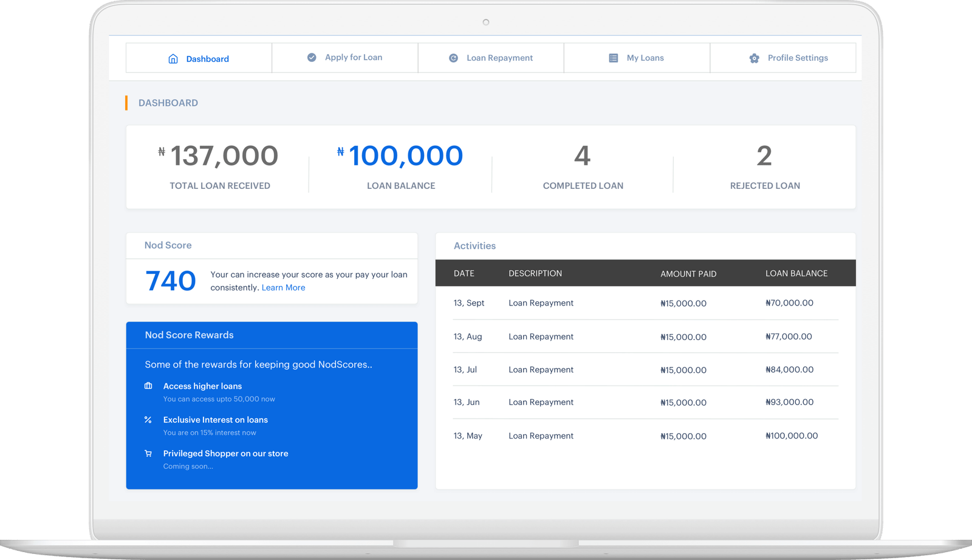This screenshot has height=560, width=972.
Task: Select the Access higher loans reward
Action: coord(202,386)
